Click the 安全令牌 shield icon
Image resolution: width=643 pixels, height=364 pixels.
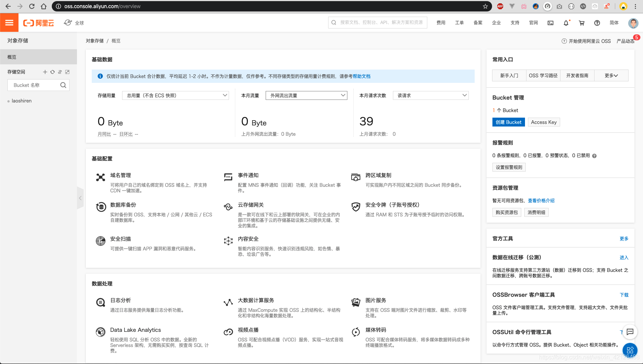click(x=356, y=207)
